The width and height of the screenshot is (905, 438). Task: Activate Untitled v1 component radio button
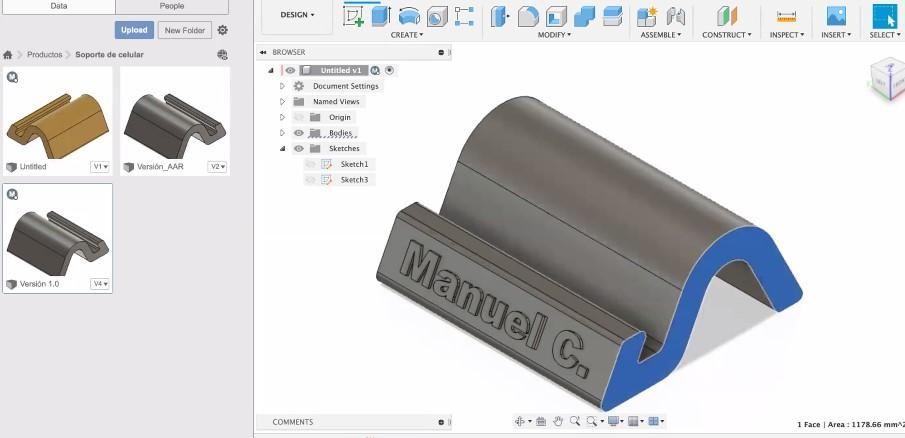pos(390,70)
